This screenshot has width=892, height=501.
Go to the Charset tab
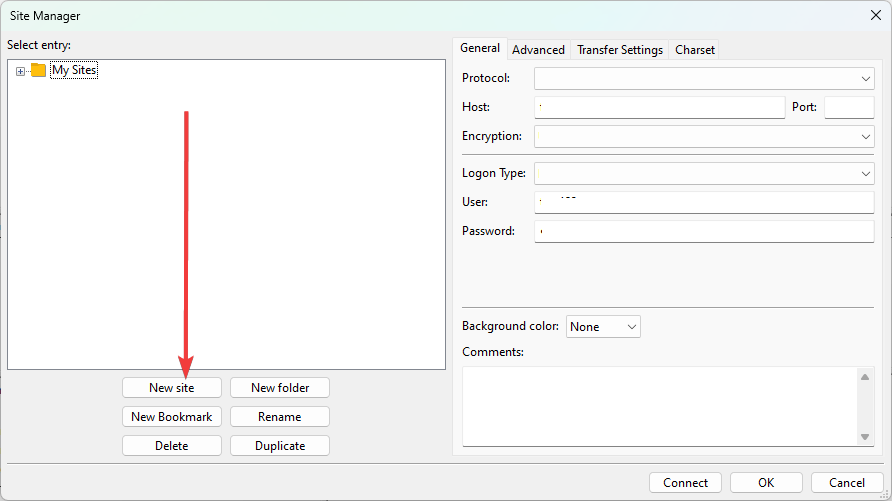(x=694, y=49)
